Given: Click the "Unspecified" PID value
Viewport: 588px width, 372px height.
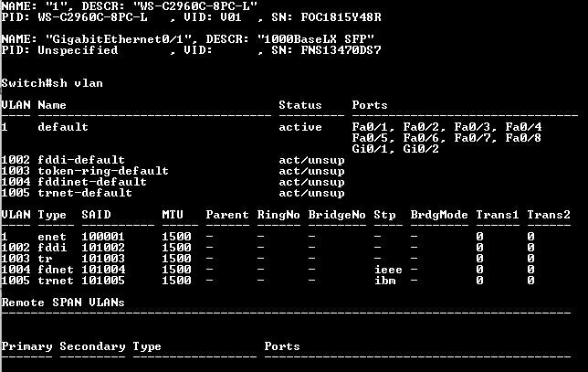Looking at the screenshot, I should point(78,50).
